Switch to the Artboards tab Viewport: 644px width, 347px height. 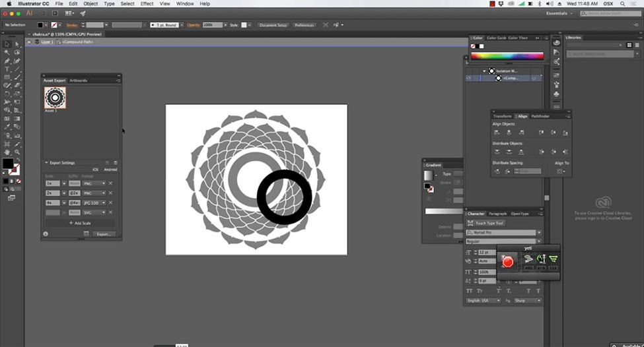click(x=78, y=80)
